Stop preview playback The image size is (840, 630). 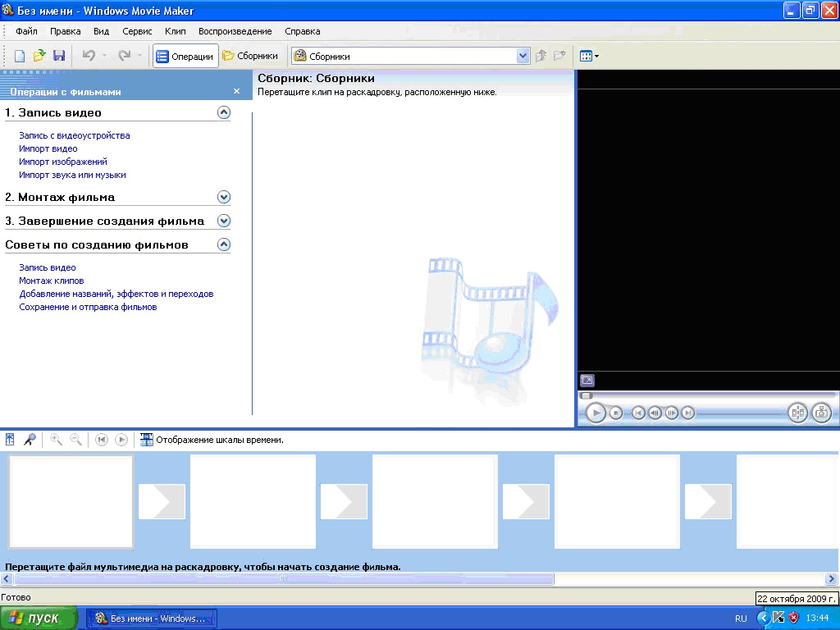point(616,413)
